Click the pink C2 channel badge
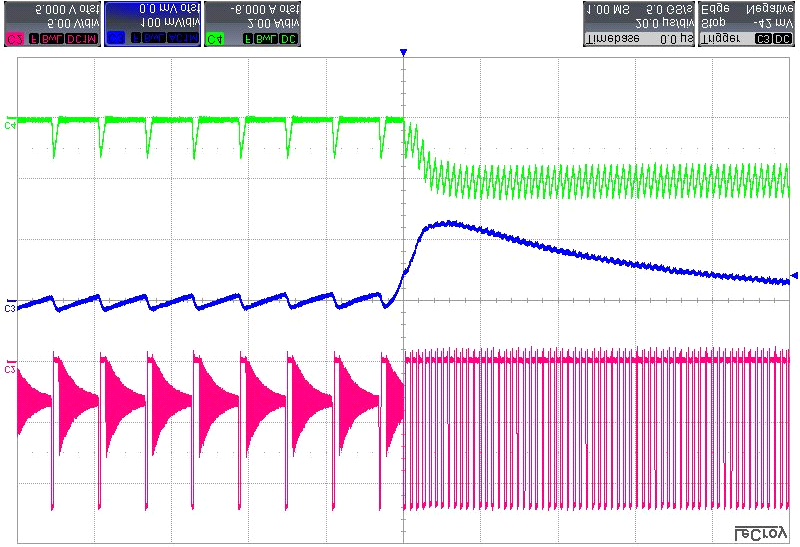The image size is (800, 547). coord(15,39)
